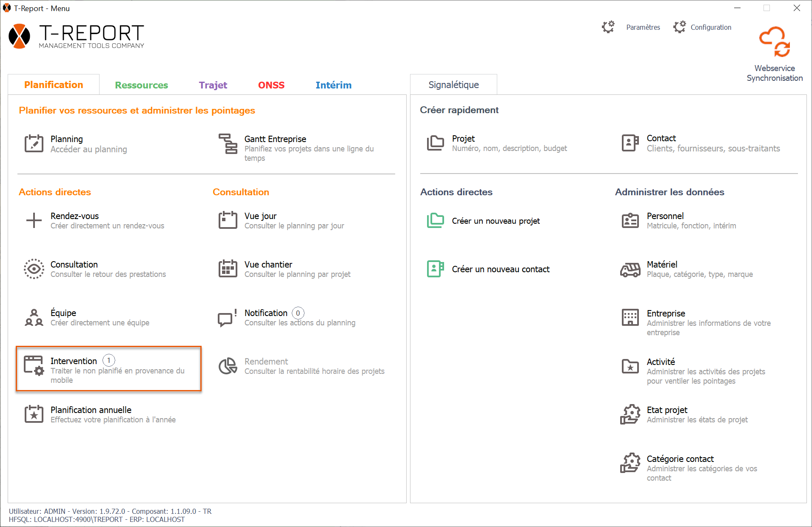Image resolution: width=812 pixels, height=527 pixels.
Task: Open the Matériel truck icon
Action: click(x=630, y=269)
